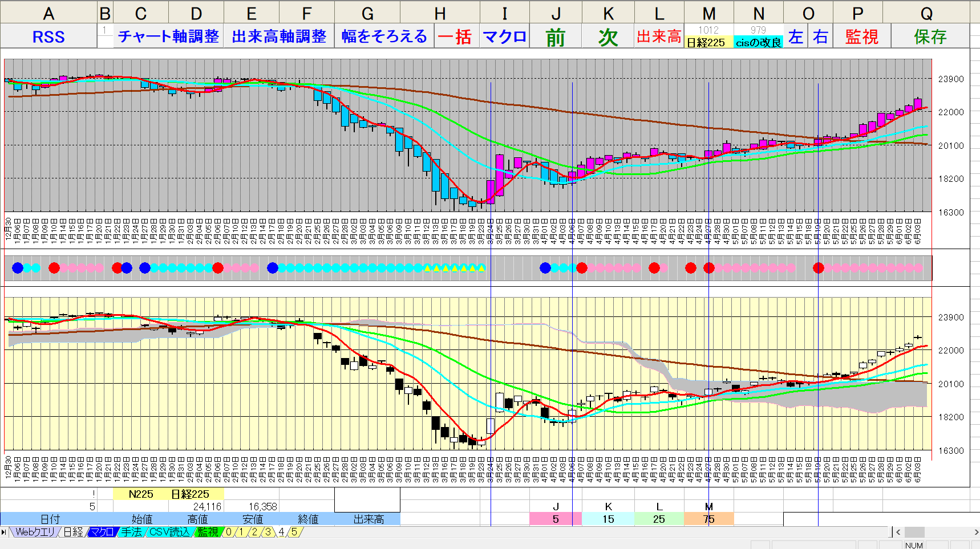Open sheet tab 3

pyautogui.click(x=268, y=532)
